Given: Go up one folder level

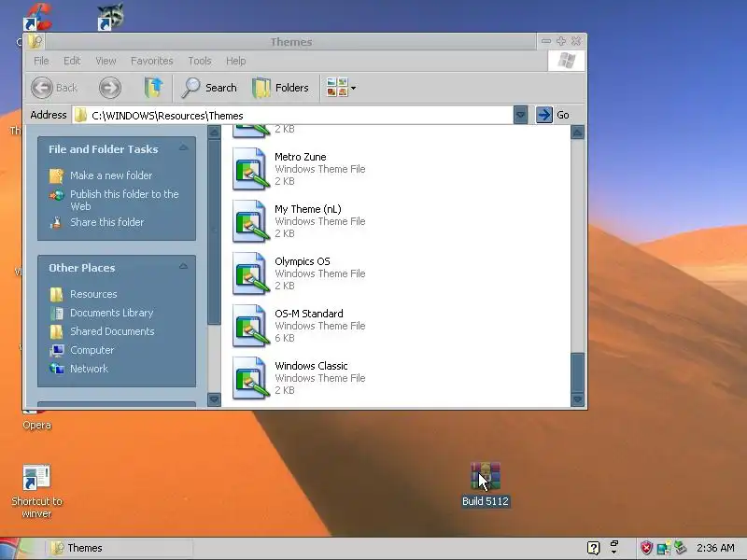Looking at the screenshot, I should coord(153,88).
